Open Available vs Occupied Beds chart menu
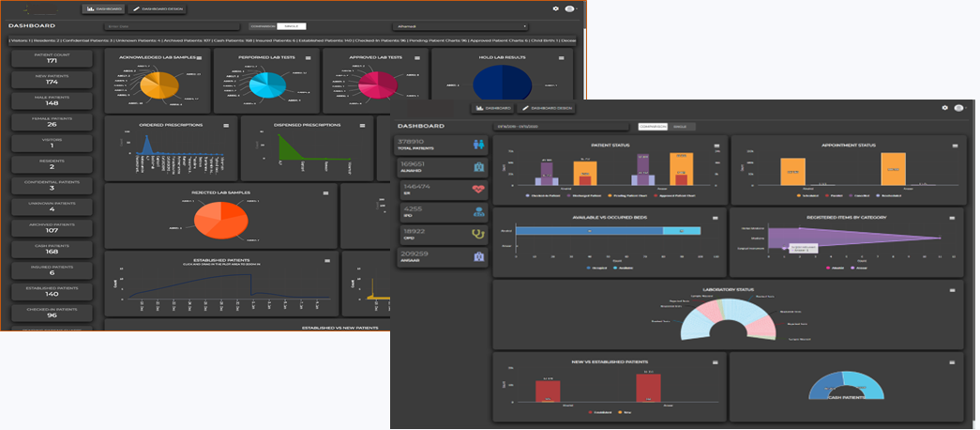 [716, 218]
